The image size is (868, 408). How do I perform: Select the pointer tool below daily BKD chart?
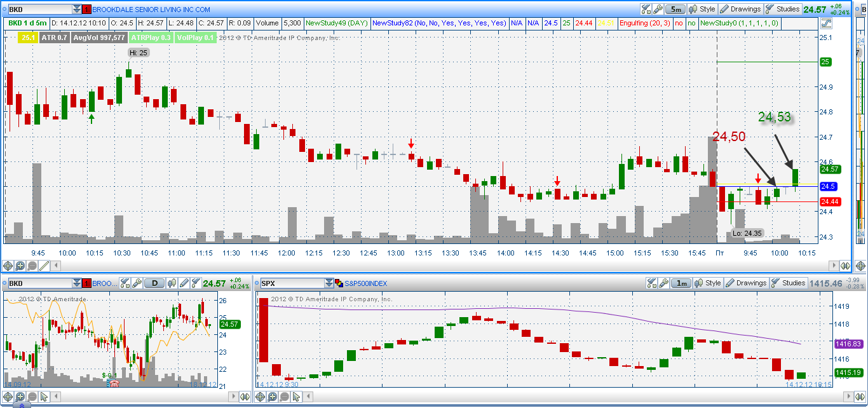[44, 397]
